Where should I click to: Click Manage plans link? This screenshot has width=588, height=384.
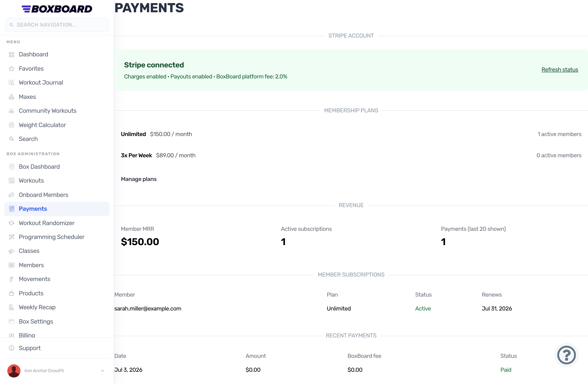click(x=139, y=179)
